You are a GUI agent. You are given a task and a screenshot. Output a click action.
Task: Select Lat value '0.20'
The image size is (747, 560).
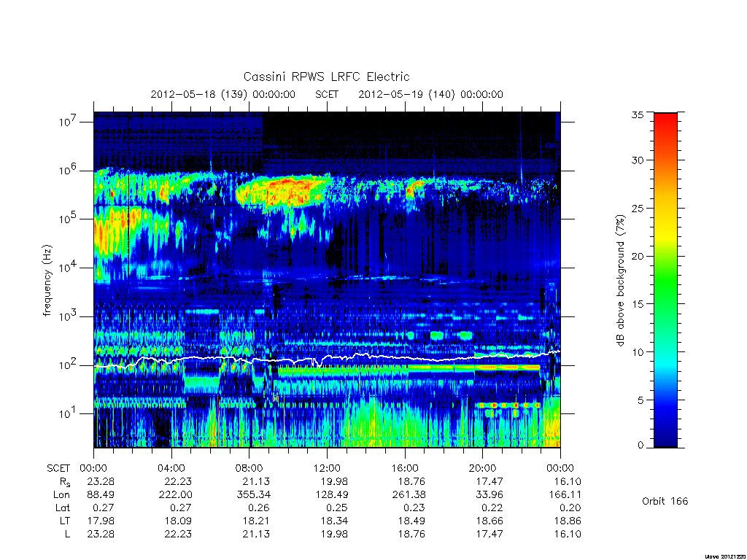(570, 507)
